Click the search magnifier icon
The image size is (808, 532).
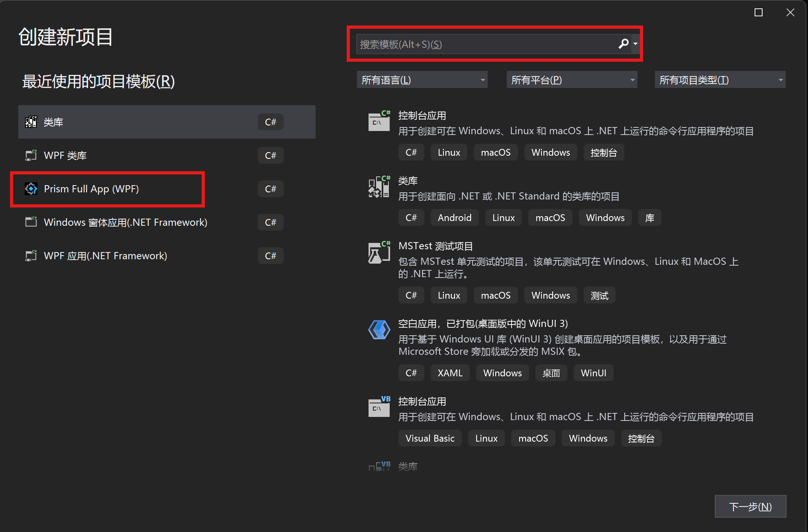pyautogui.click(x=623, y=44)
